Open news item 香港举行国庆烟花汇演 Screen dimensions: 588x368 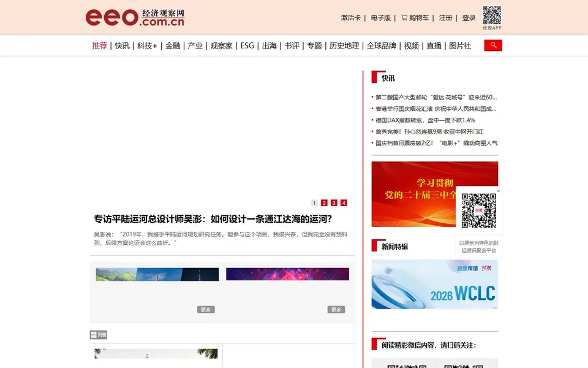[435, 109]
